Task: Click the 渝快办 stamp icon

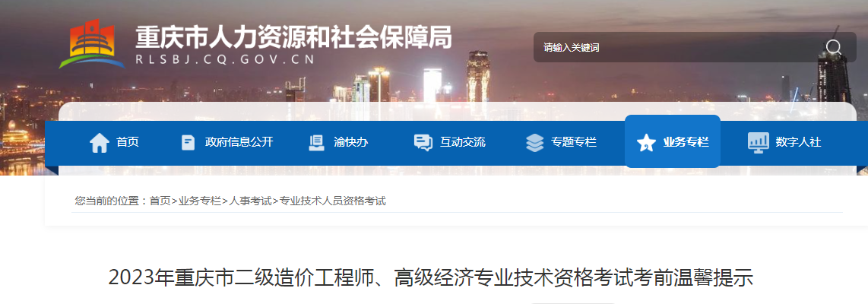Action: pyautogui.click(x=316, y=142)
